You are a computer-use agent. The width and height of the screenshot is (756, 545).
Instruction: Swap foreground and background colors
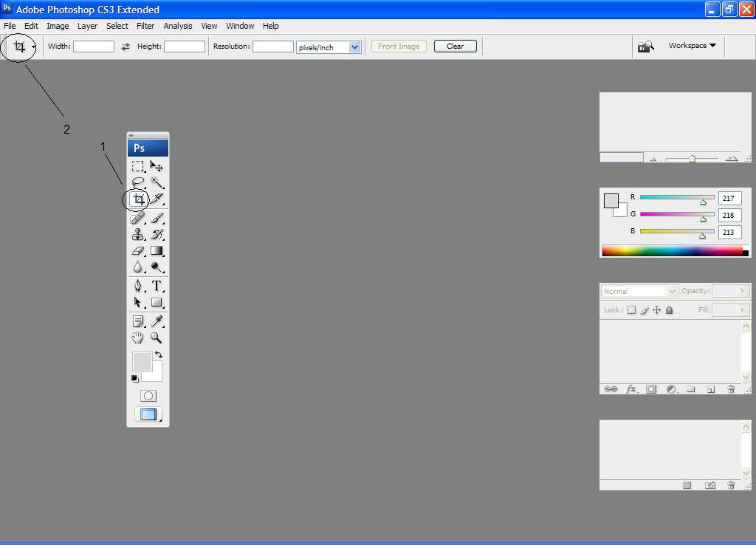(x=158, y=355)
